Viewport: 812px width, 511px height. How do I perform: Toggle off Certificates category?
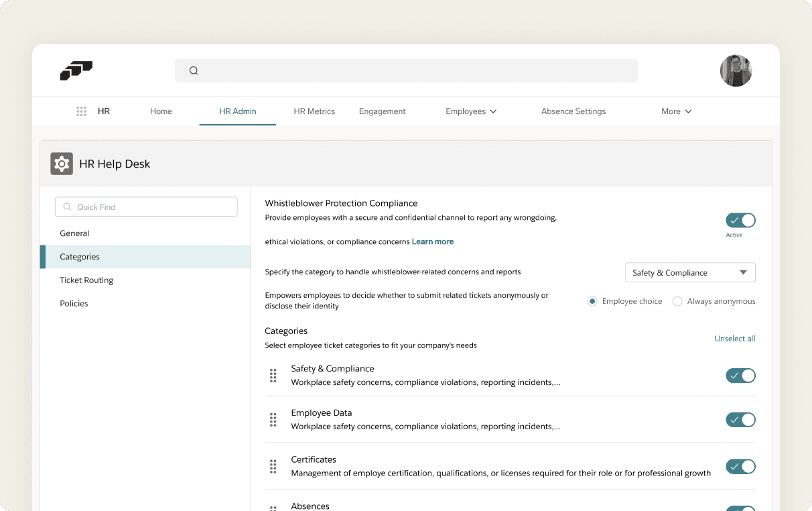(x=740, y=466)
